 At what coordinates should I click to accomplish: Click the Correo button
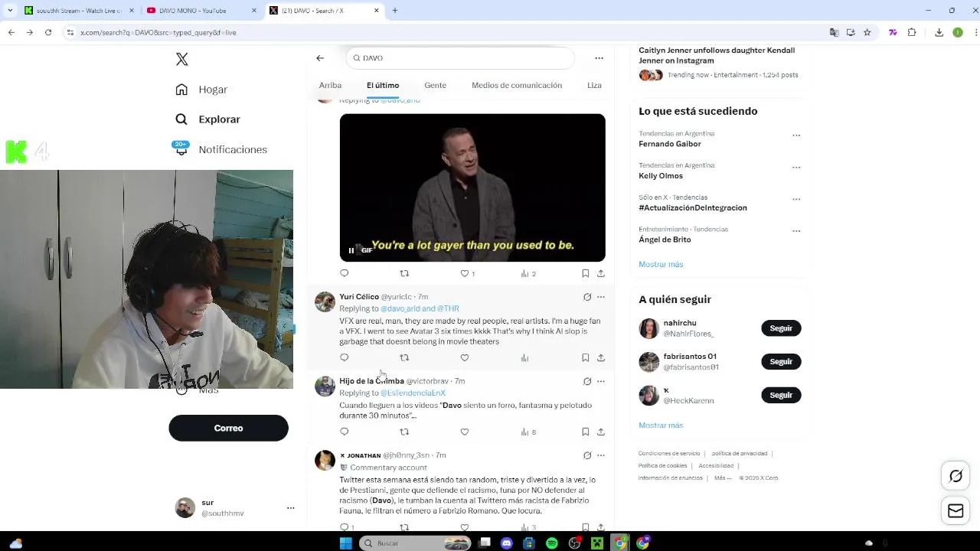click(x=228, y=428)
